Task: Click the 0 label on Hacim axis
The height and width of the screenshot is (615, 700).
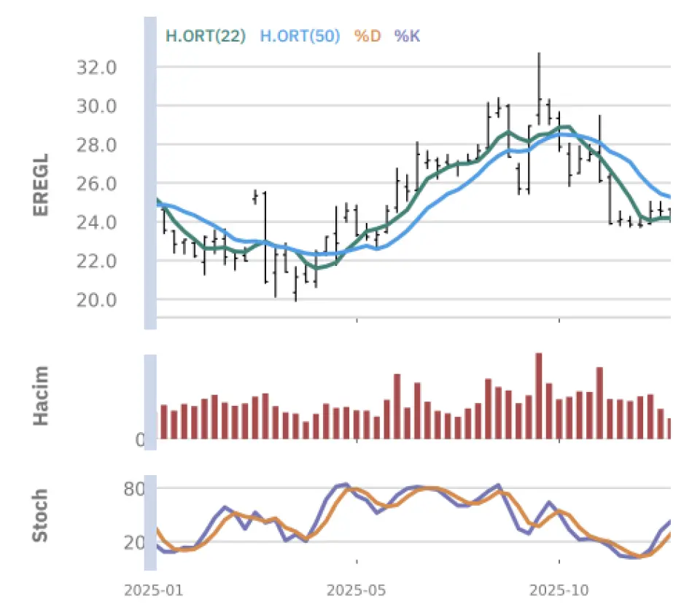Action: (x=139, y=439)
